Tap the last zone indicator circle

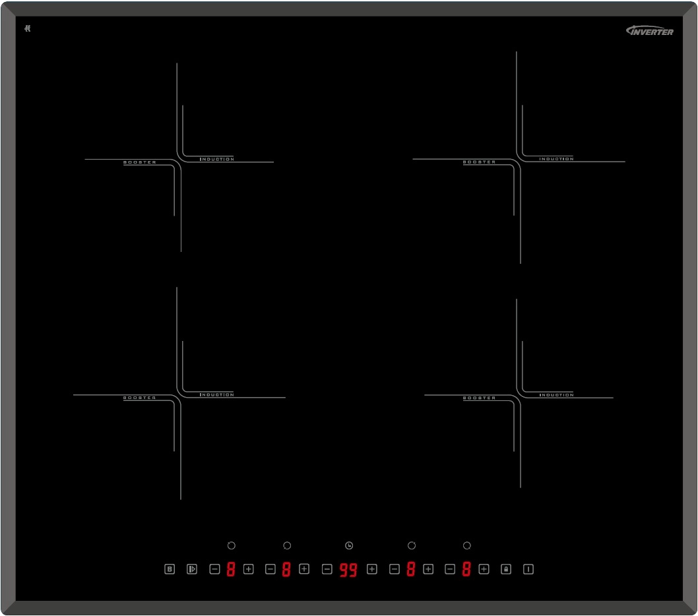point(466,545)
